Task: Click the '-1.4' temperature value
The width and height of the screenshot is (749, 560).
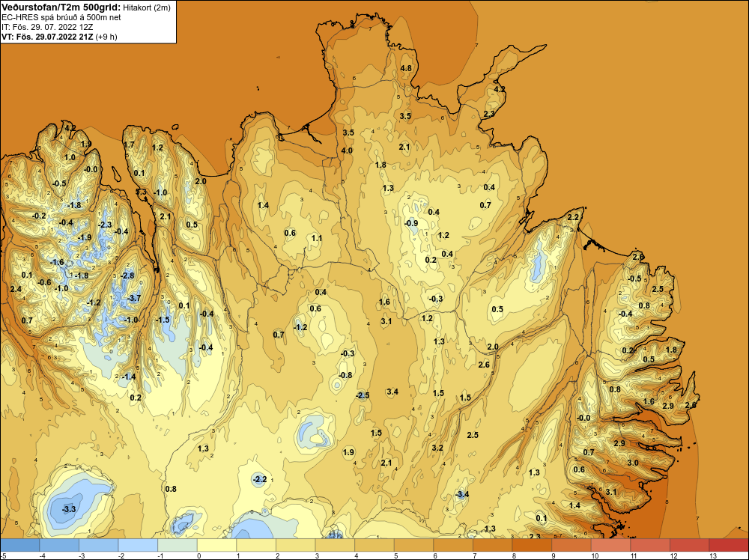Action: tap(129, 377)
